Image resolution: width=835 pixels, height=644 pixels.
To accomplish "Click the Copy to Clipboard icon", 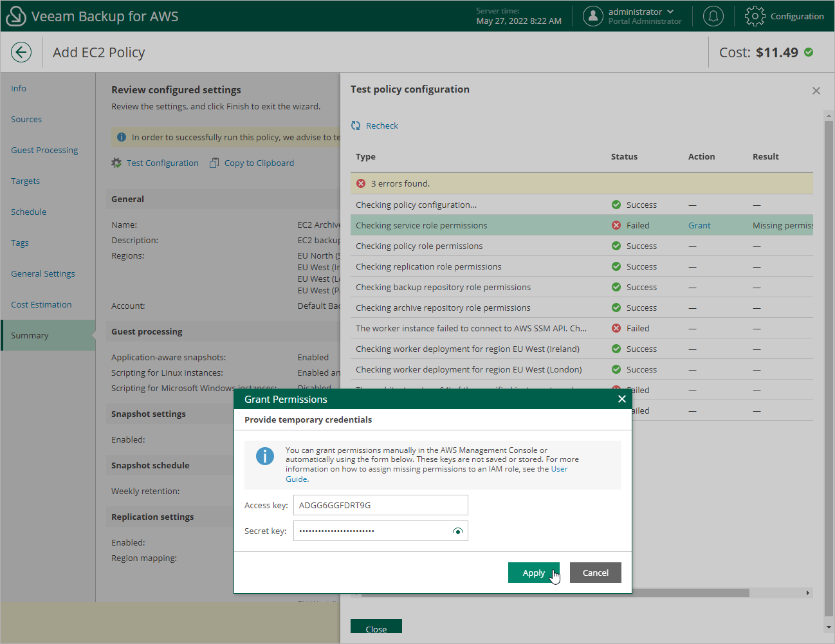I will tap(214, 163).
